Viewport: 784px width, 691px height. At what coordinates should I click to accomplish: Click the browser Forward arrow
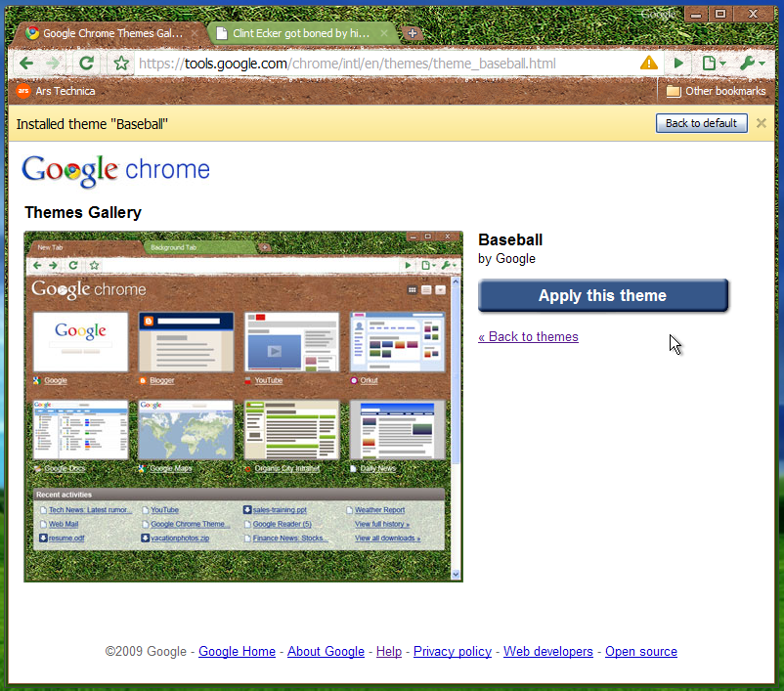pyautogui.click(x=53, y=63)
